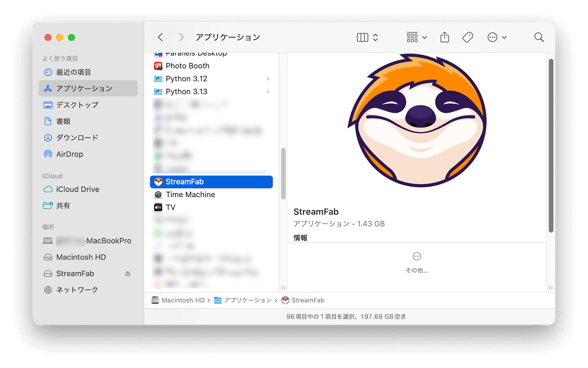Select the Python 3.13 folder

click(x=211, y=91)
